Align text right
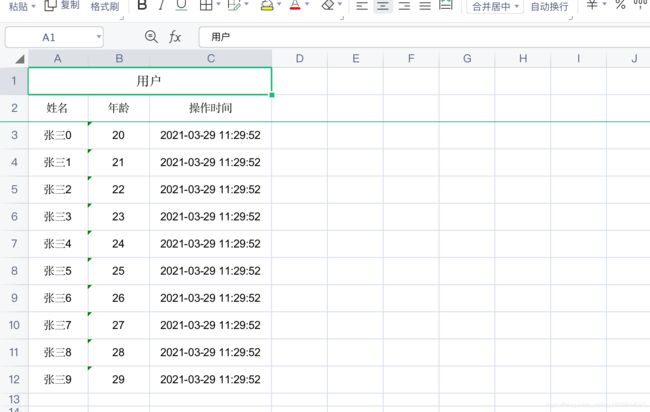The image size is (650, 412). [404, 5]
